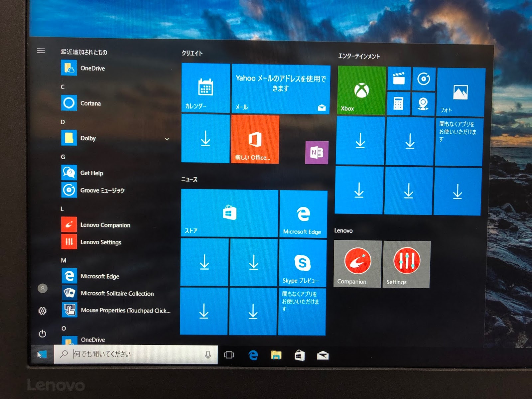Click the Windows Start button

pos(42,354)
